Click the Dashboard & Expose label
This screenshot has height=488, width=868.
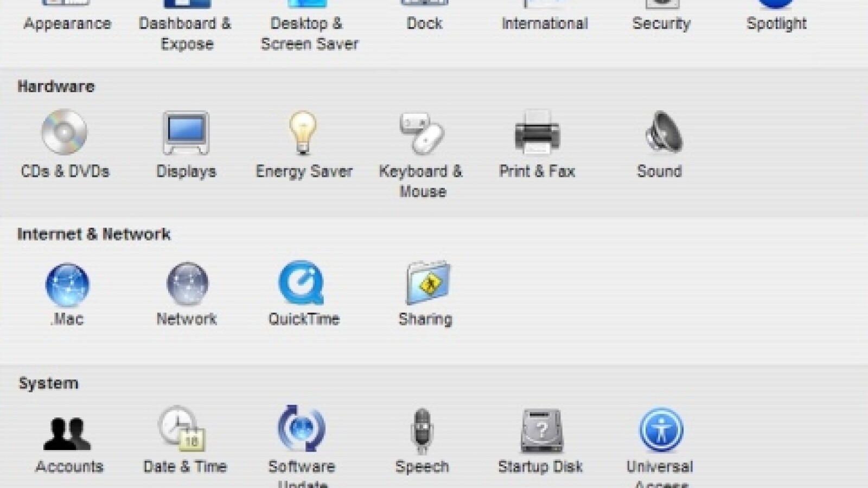click(186, 33)
